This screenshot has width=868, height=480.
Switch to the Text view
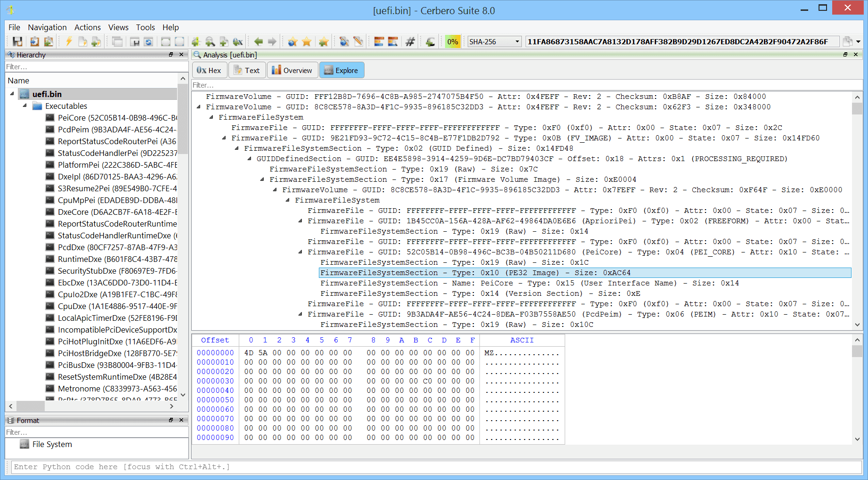tap(247, 70)
